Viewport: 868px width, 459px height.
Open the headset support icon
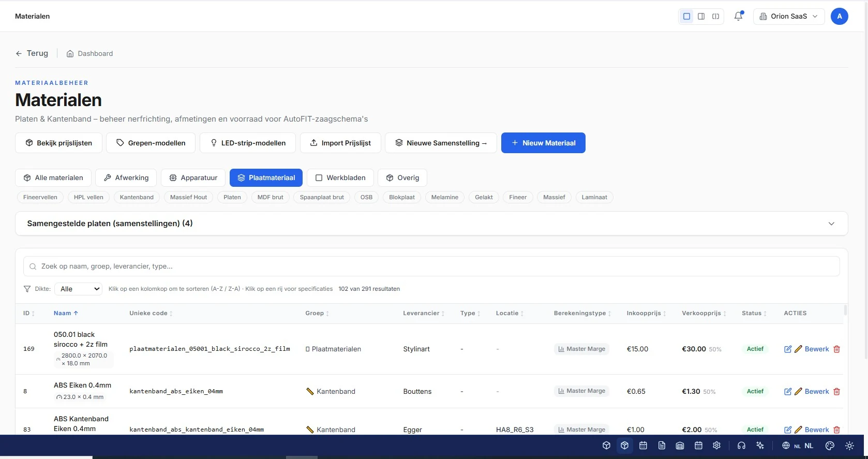[741, 446]
